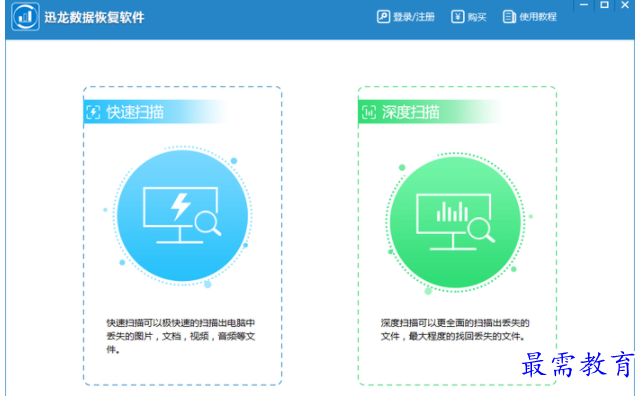Viewport: 643px width, 396px height.
Task: Click the tutorial document icon
Action: pos(509,17)
